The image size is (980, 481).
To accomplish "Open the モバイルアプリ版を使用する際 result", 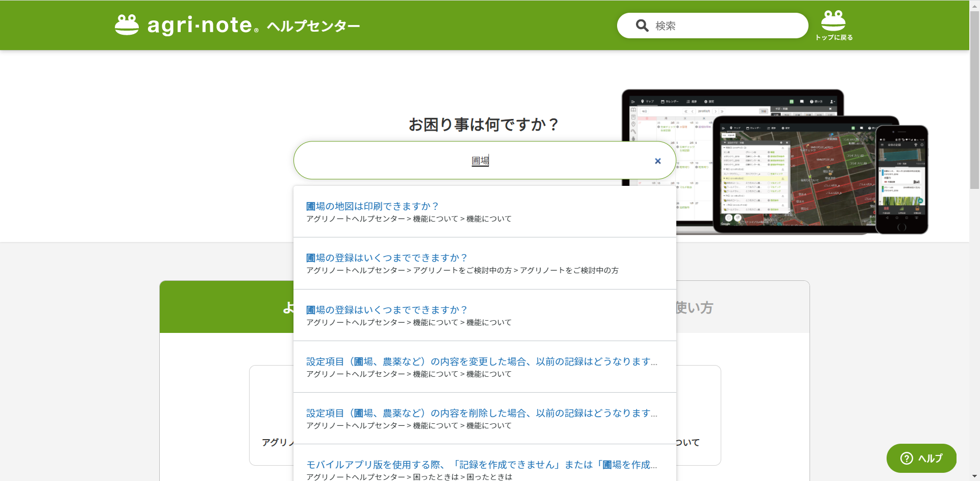I will (x=482, y=465).
